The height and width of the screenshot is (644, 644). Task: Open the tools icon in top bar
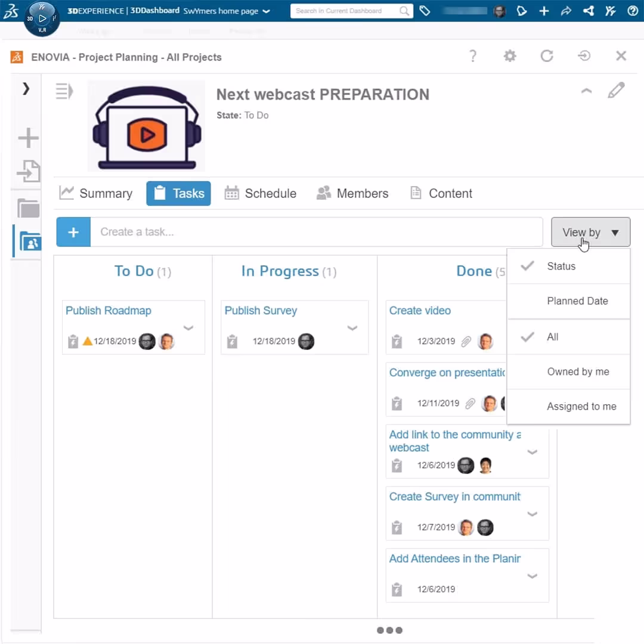pos(611,11)
